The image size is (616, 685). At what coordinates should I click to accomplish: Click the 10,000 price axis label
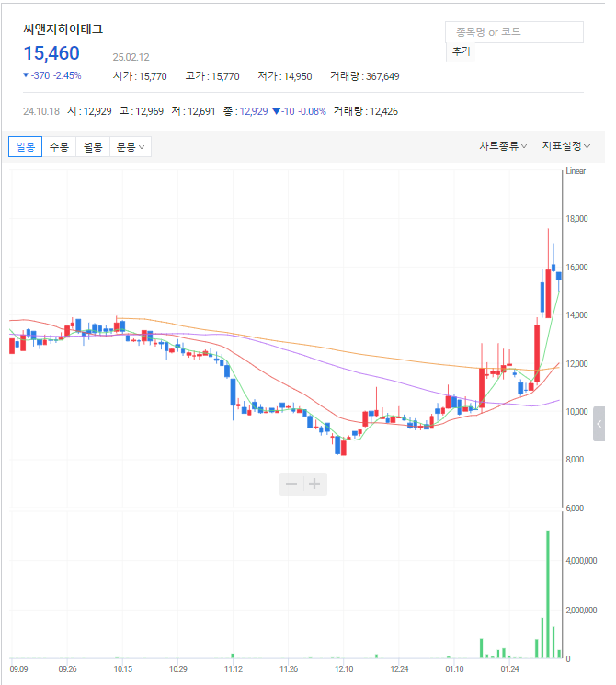[576, 412]
